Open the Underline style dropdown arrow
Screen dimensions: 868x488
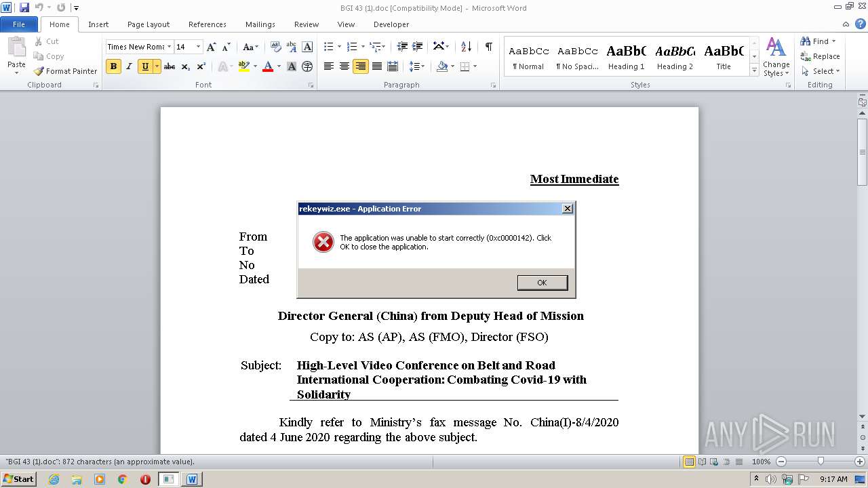click(157, 66)
